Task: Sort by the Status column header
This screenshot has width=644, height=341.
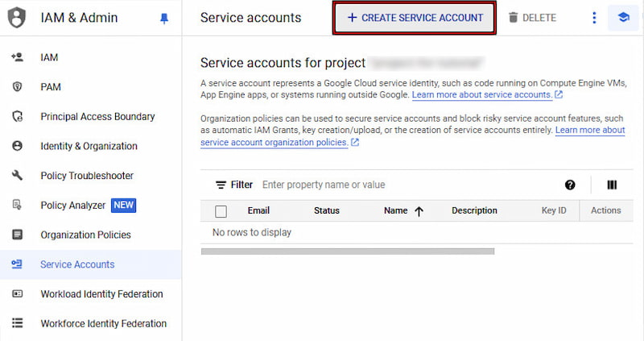Action: point(327,210)
